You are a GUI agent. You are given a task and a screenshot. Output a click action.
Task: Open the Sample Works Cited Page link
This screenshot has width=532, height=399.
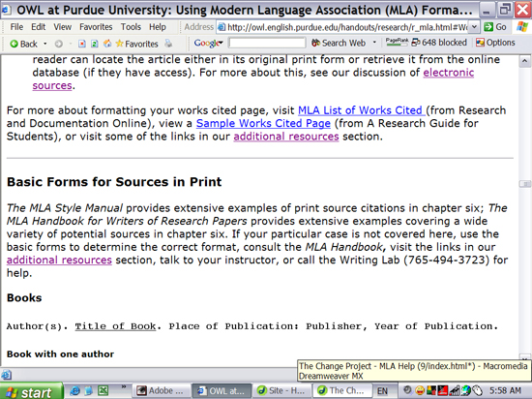(263, 123)
